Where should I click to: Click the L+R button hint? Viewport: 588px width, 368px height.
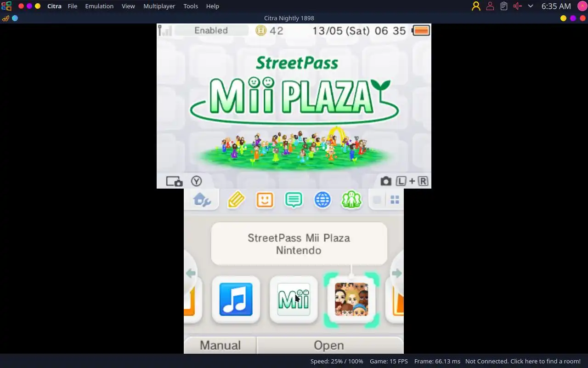(412, 181)
